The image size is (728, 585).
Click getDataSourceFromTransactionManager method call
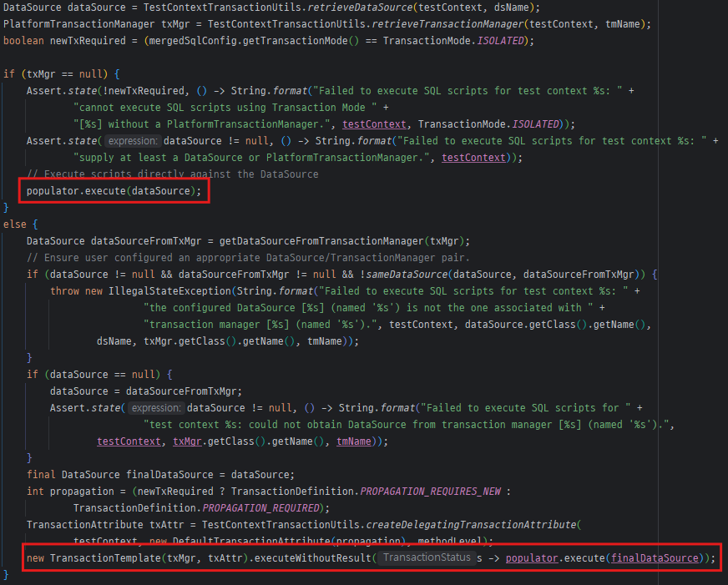pyautogui.click(x=321, y=241)
